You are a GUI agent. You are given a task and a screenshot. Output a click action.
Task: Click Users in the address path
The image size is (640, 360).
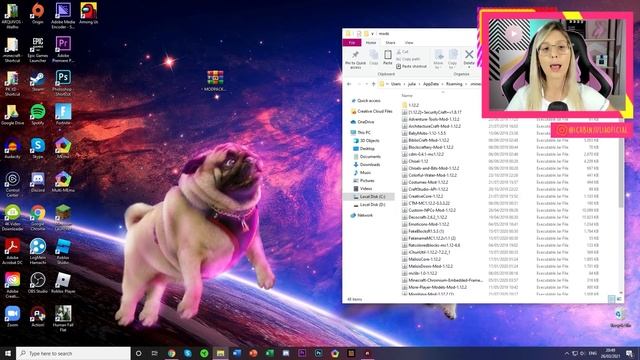(396, 84)
